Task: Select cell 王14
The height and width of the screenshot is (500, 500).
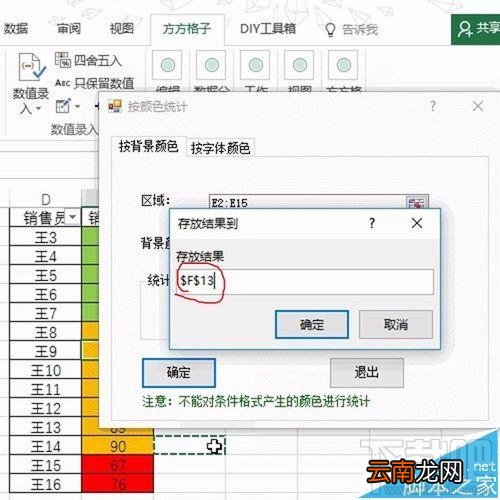Action: pos(46,446)
